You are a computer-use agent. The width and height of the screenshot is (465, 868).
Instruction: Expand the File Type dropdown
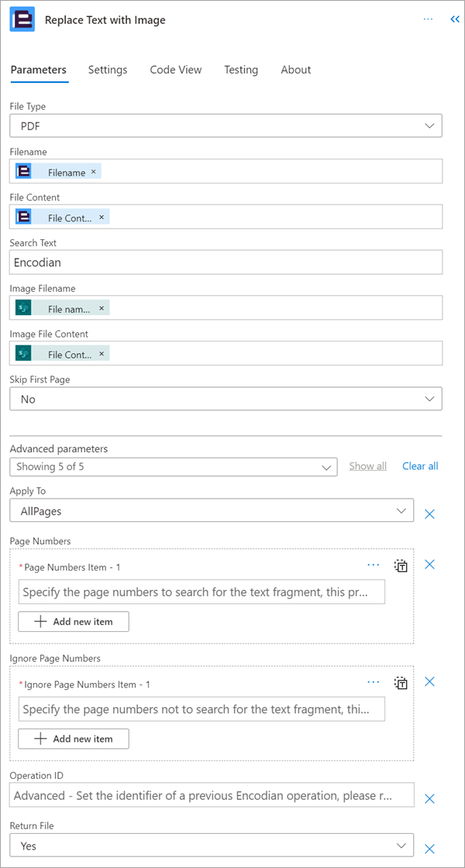pyautogui.click(x=226, y=125)
